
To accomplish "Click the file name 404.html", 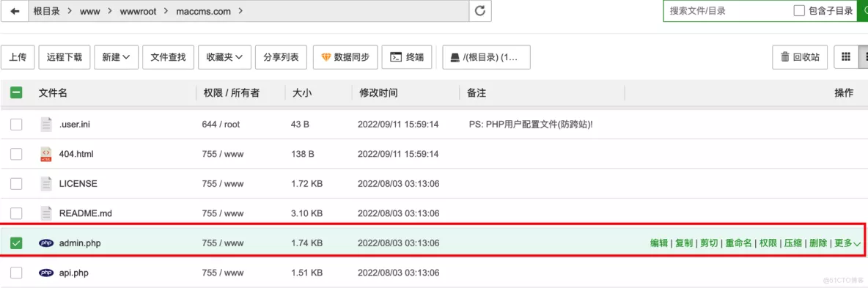I will point(76,154).
